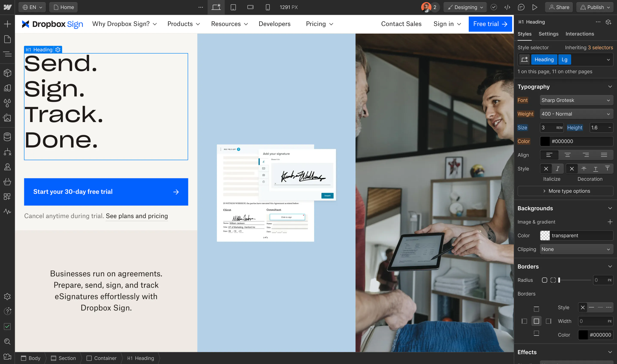
Task: Set text alignment to center
Action: coord(568,155)
